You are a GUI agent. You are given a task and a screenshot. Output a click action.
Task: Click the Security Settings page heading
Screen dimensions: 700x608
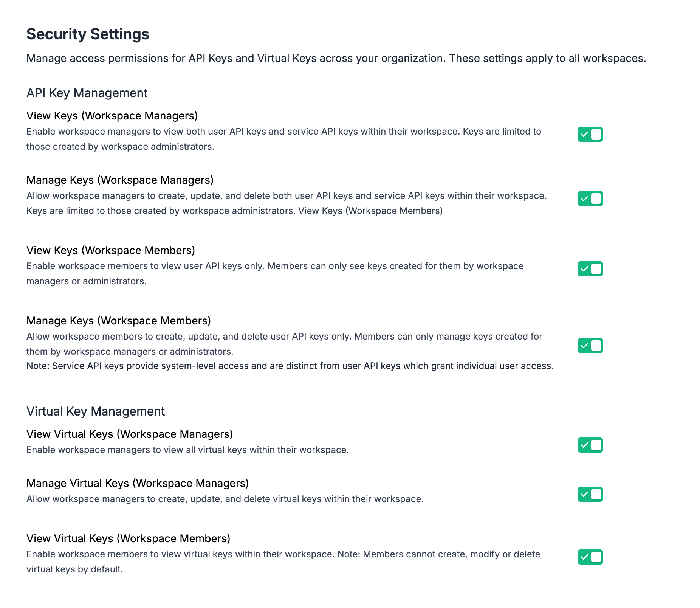(88, 34)
